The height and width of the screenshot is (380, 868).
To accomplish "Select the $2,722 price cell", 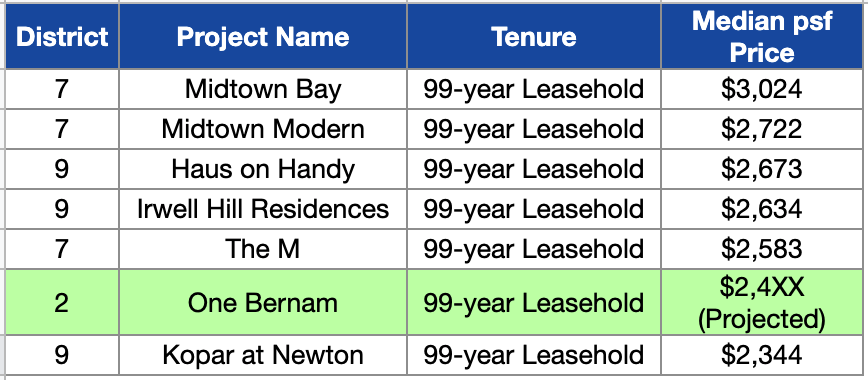I will [762, 129].
